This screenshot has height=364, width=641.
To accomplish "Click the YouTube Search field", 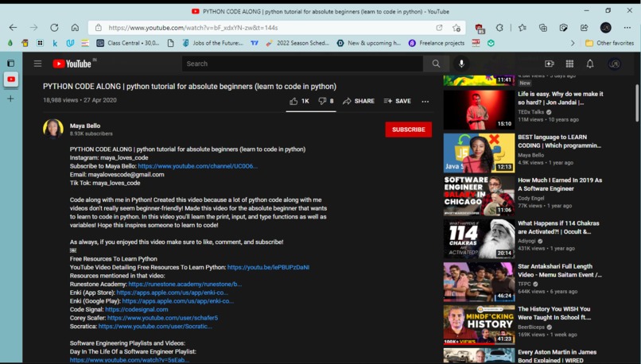I will click(x=302, y=64).
